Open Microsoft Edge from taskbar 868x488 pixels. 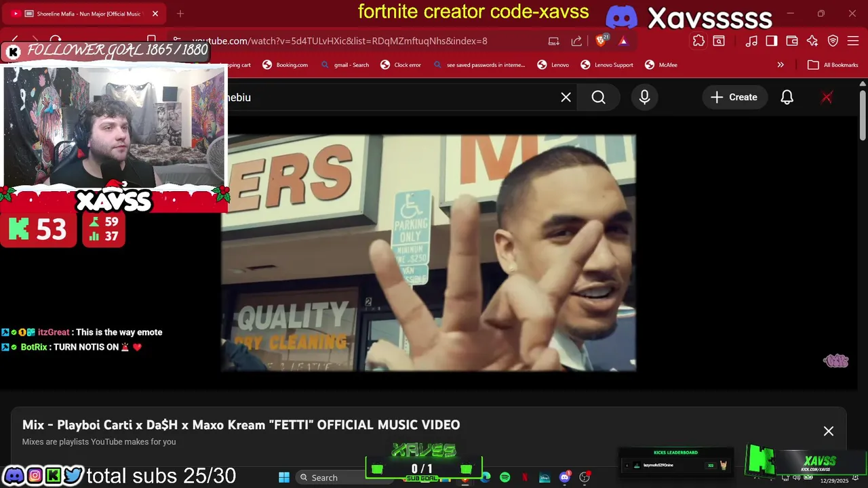(x=486, y=478)
